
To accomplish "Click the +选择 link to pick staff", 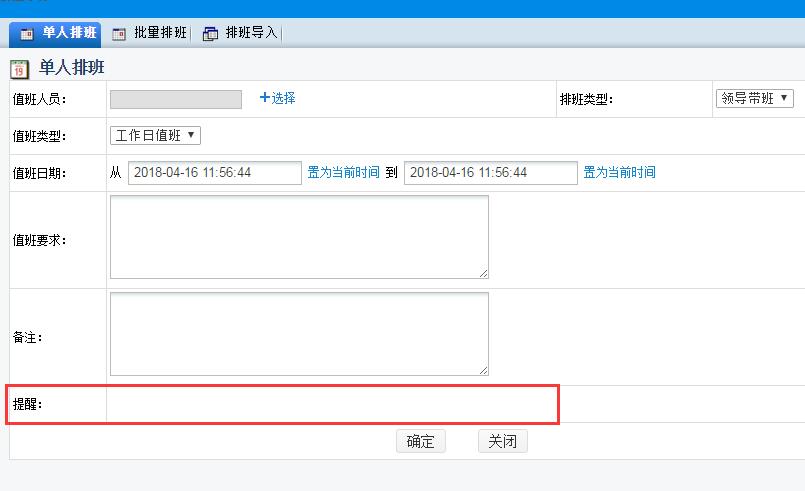I will click(x=277, y=98).
